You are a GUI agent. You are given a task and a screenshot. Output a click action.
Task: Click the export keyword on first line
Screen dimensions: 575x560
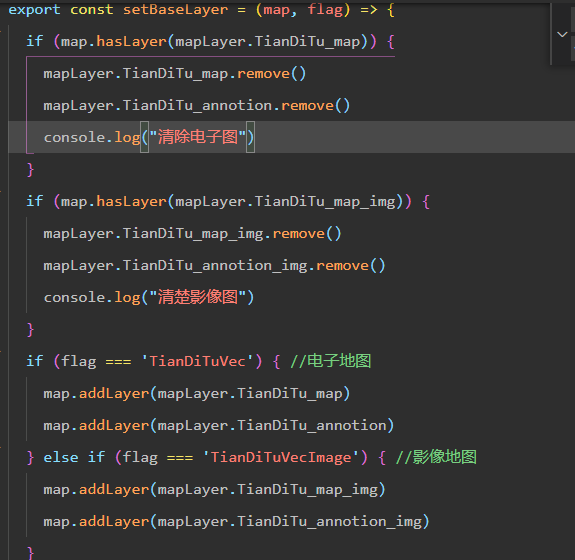(34, 10)
